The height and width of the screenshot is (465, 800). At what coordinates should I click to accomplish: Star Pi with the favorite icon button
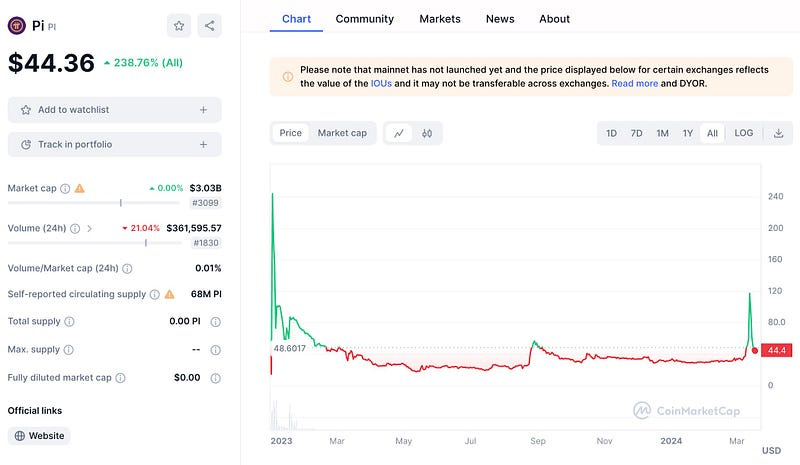point(179,26)
